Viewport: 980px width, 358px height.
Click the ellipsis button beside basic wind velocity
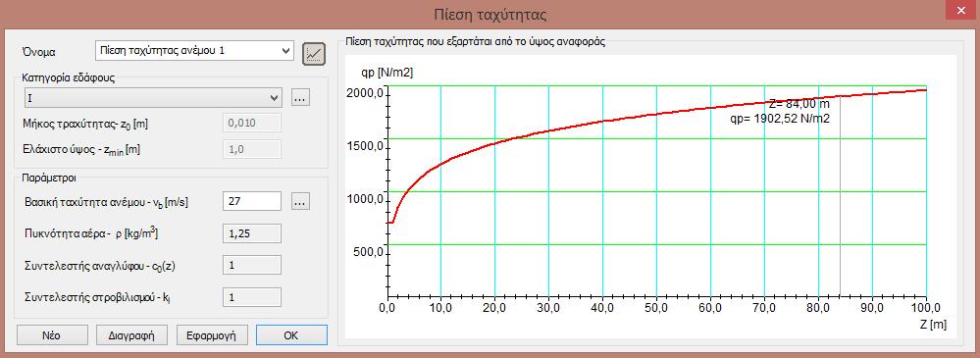point(300,202)
